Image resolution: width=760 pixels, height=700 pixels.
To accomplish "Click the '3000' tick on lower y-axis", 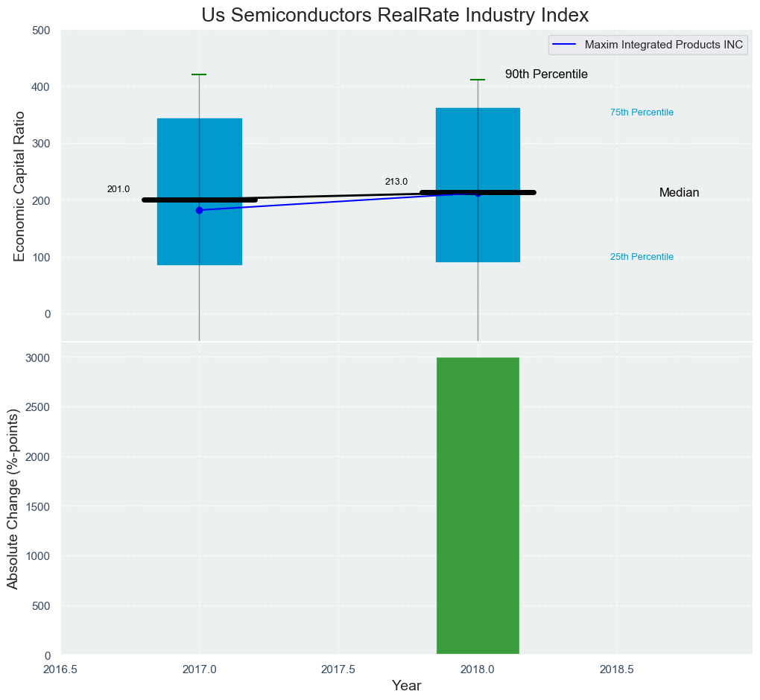I will click(36, 358).
